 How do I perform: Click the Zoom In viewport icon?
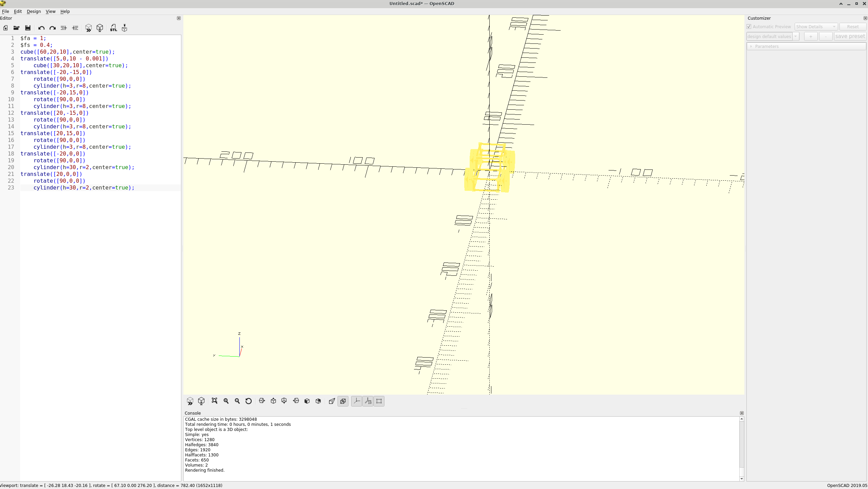pyautogui.click(x=226, y=401)
